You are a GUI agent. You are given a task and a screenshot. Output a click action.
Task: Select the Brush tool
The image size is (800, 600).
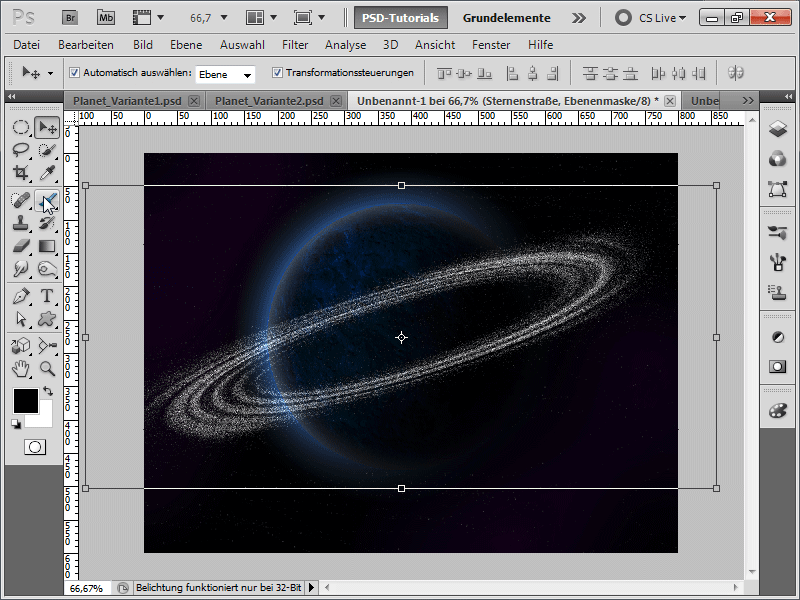click(47, 200)
